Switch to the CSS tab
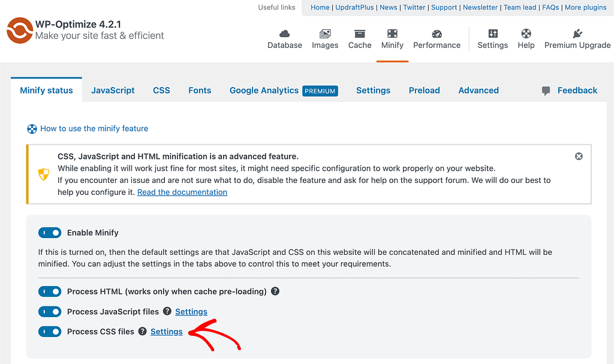 [x=161, y=90]
